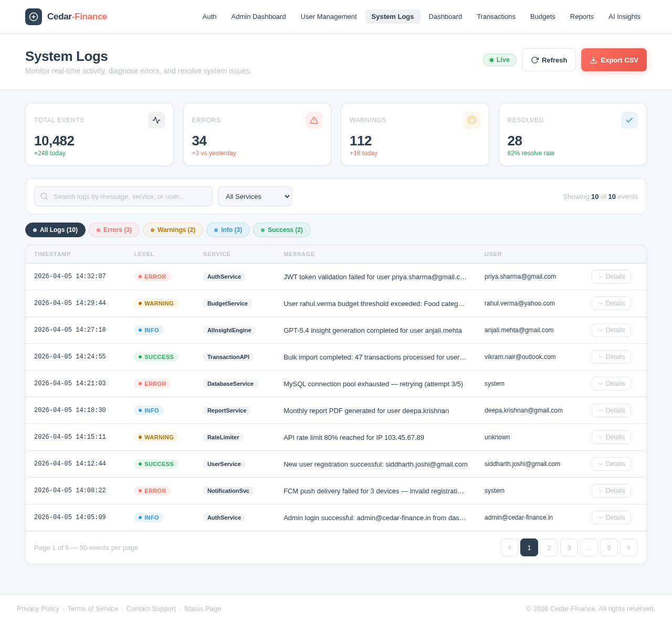This screenshot has height=623, width=672.
Task: Filter by All Logs (10) tab
Action: pos(55,230)
